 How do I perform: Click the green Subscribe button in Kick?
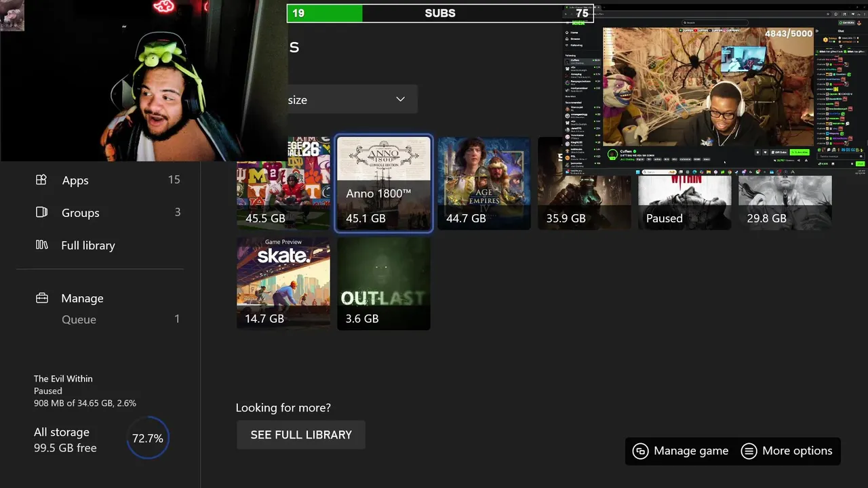pyautogui.click(x=800, y=152)
